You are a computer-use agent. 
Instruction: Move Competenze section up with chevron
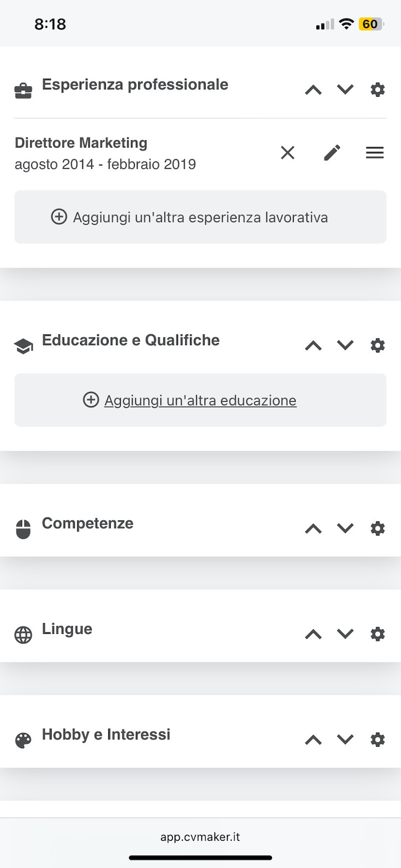point(313,529)
